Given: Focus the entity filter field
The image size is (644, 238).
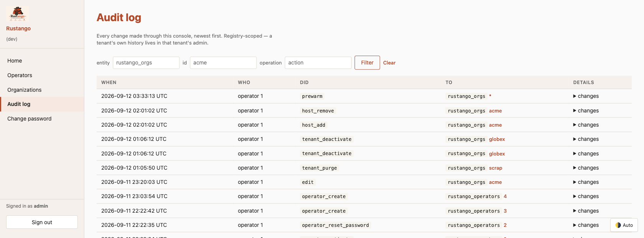Looking at the screenshot, I should (x=146, y=63).
